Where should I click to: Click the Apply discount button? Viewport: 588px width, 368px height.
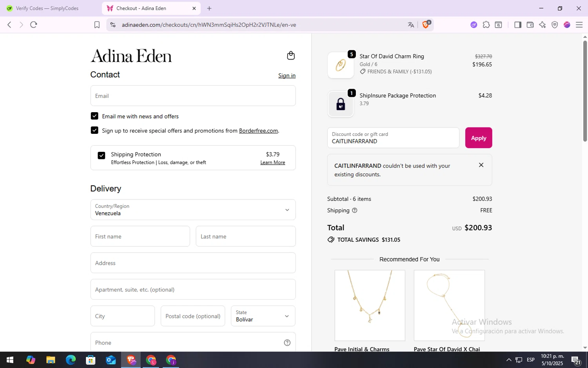[x=478, y=138]
